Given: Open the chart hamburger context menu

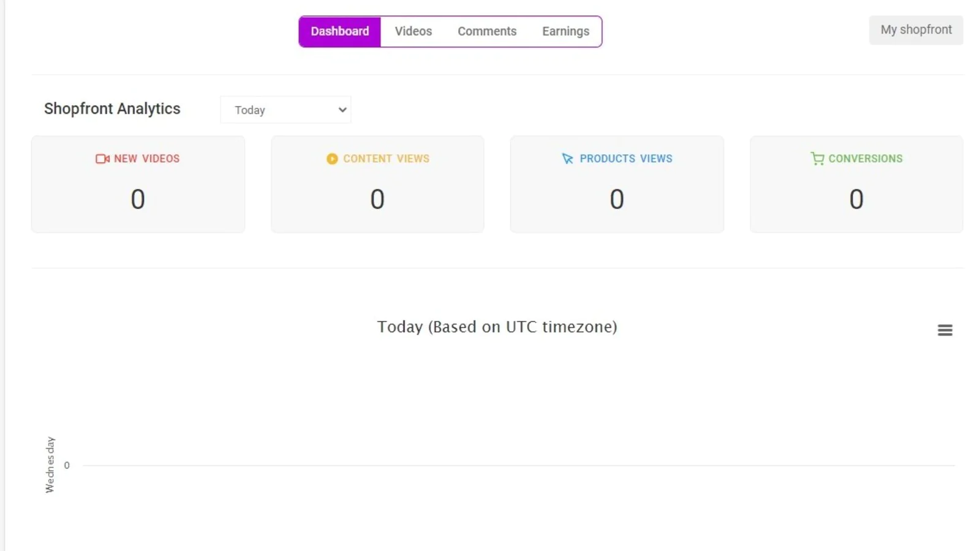Looking at the screenshot, I should click(945, 330).
